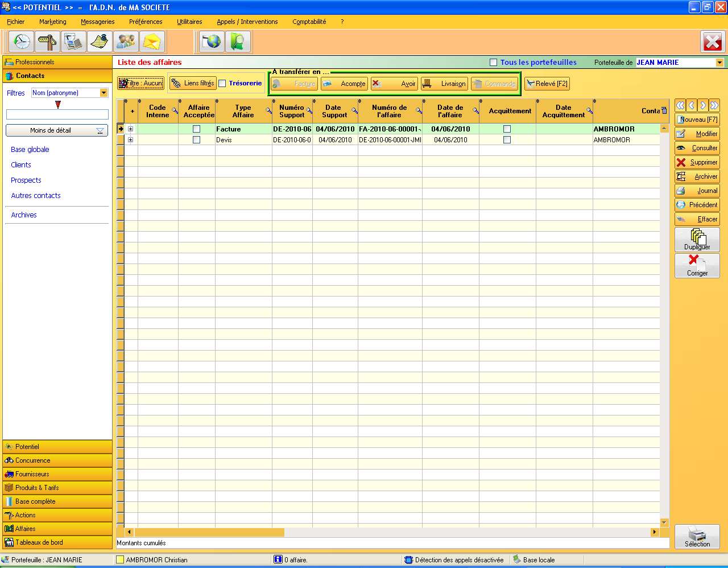Image resolution: width=728 pixels, height=568 pixels.
Task: Open the Comptabilité menu
Action: point(309,22)
